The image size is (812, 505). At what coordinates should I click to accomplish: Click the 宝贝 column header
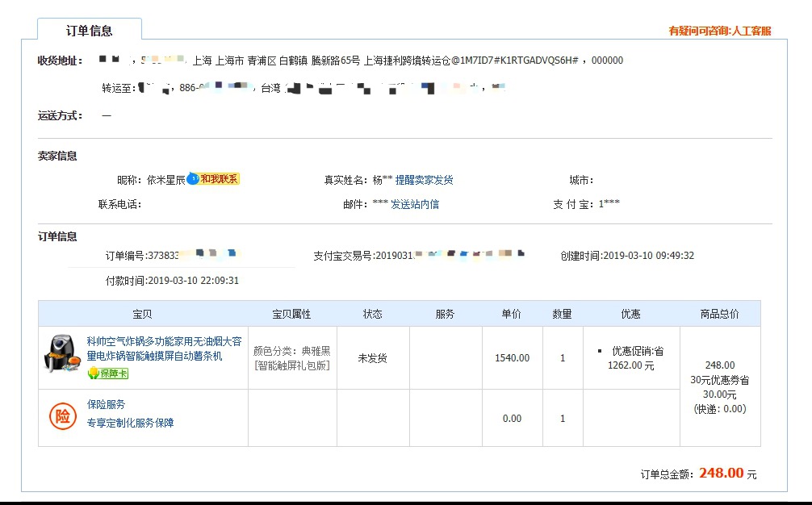coord(142,314)
